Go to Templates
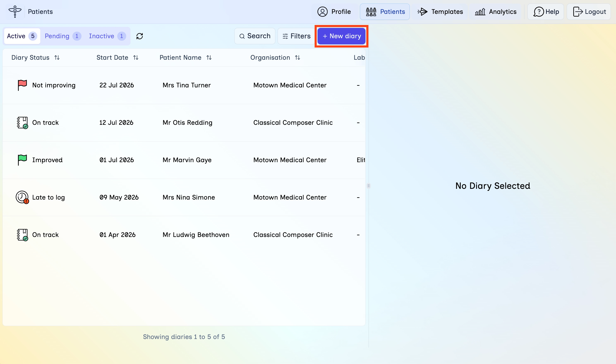Viewport: 616px width, 364px height. [x=440, y=12]
